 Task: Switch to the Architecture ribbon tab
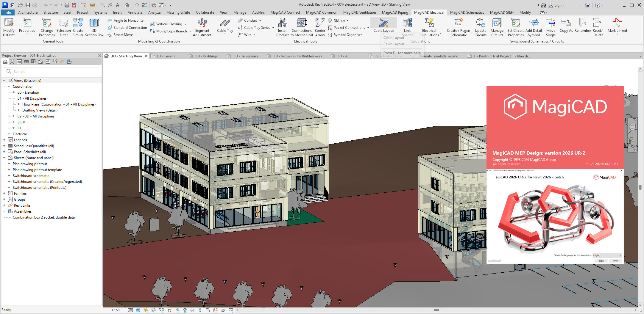[28, 12]
